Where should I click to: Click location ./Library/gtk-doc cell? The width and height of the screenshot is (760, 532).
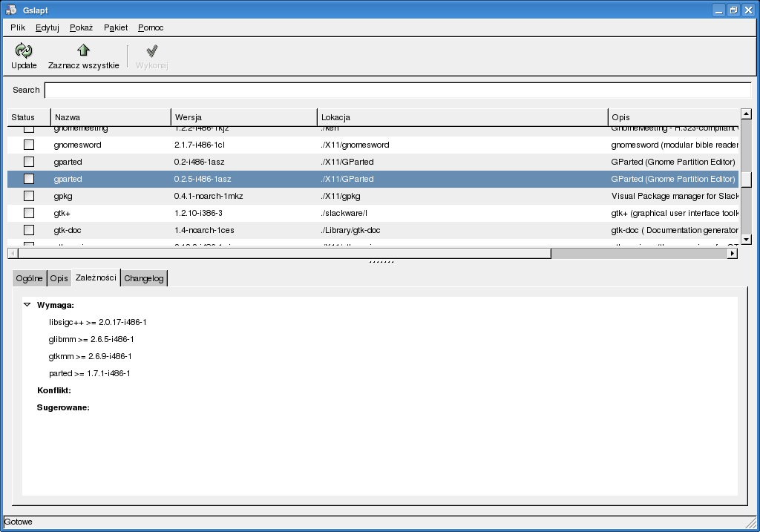[x=350, y=230]
